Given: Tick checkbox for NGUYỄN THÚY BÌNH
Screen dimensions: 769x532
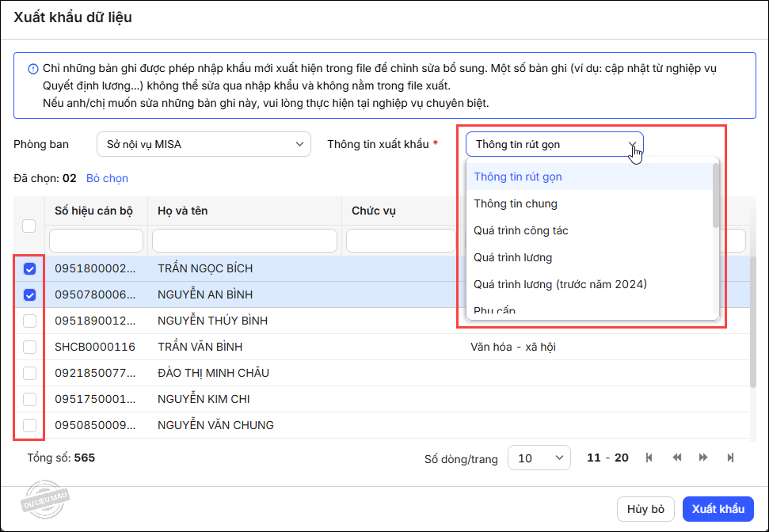Looking at the screenshot, I should point(29,321).
